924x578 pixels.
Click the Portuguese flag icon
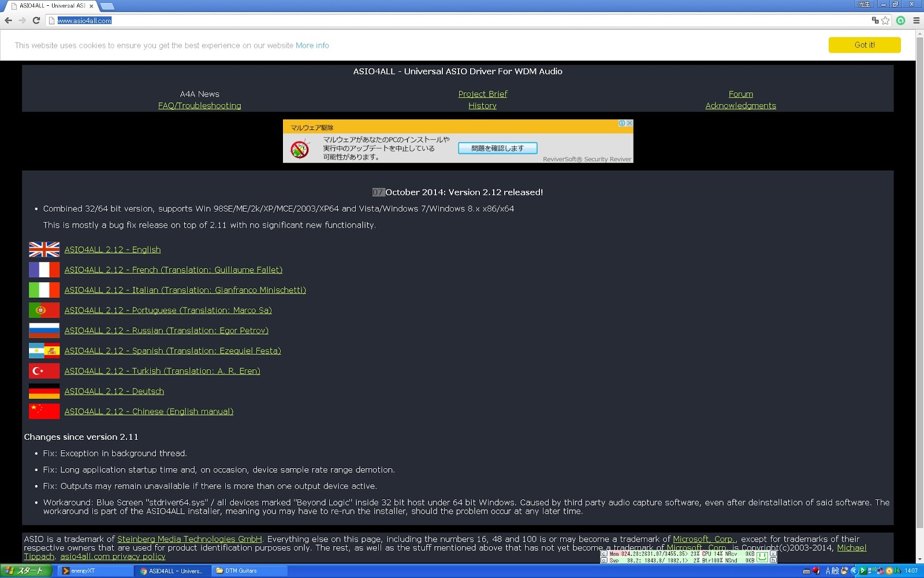44,310
